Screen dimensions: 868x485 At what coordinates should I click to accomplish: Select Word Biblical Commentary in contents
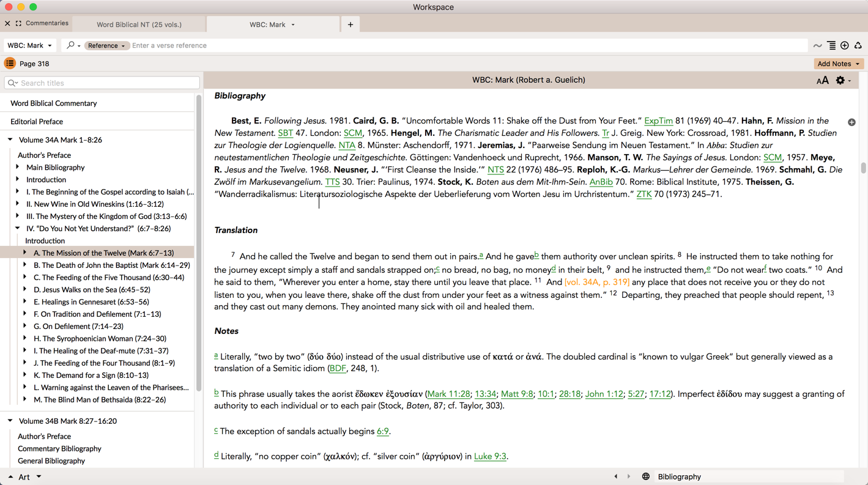[x=54, y=103]
